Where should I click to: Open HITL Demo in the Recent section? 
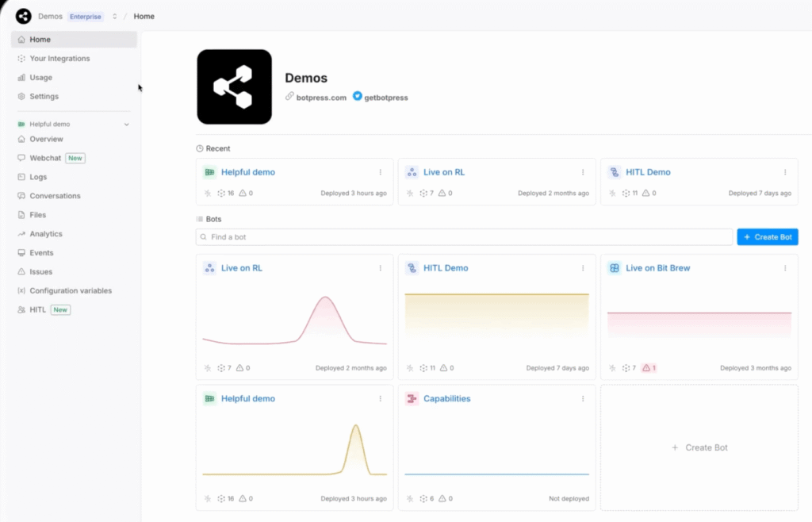click(x=648, y=172)
